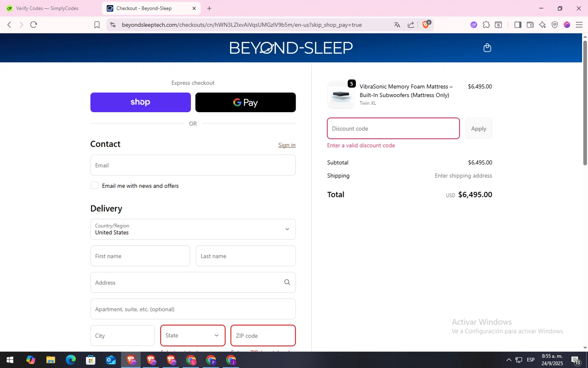Viewport: 588px width, 368px height.
Task: Open the browser hamburger menu
Action: coord(579,25)
